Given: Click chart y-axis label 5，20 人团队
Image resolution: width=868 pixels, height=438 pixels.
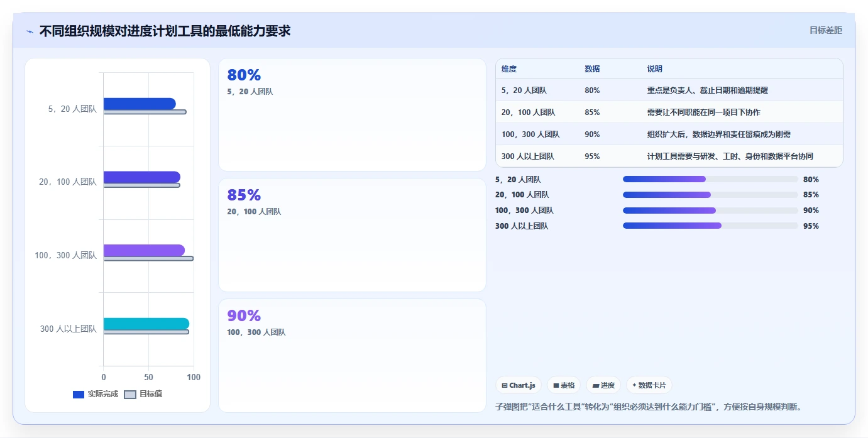Looking at the screenshot, I should [x=72, y=109].
